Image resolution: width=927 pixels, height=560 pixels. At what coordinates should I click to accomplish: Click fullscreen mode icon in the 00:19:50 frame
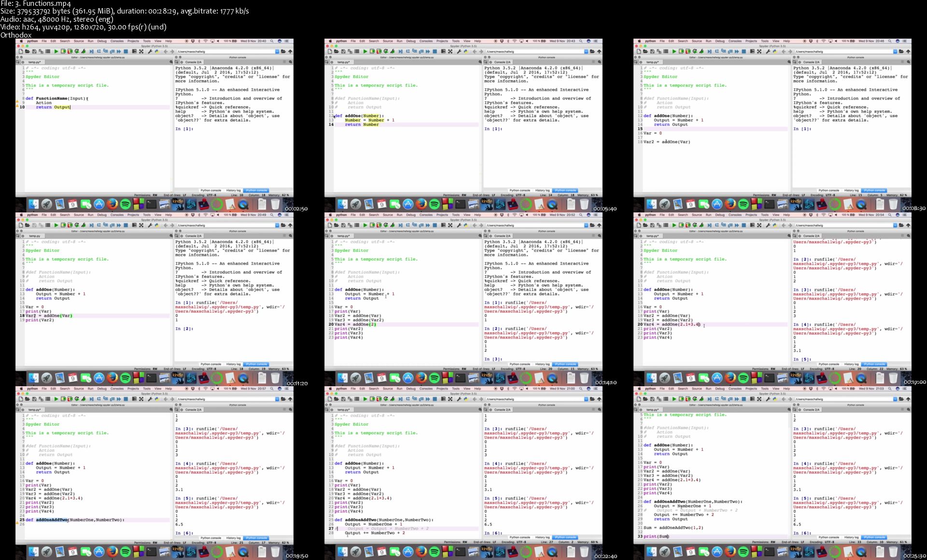point(141,399)
